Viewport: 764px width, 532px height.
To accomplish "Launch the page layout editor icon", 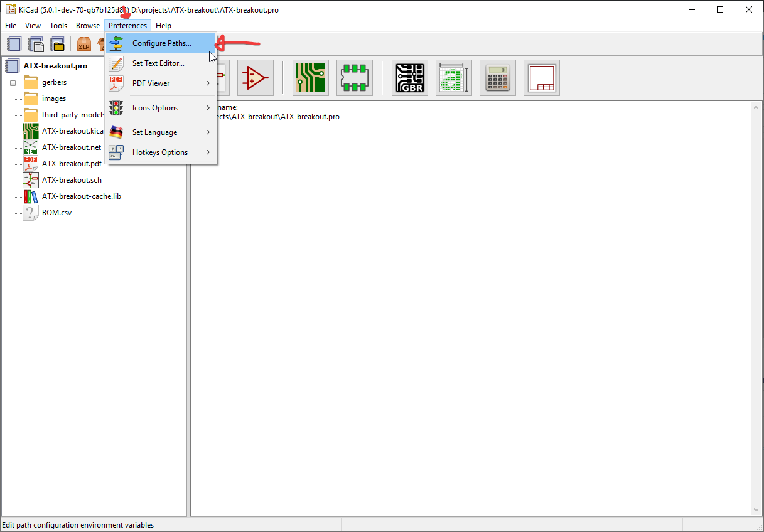I will [542, 78].
